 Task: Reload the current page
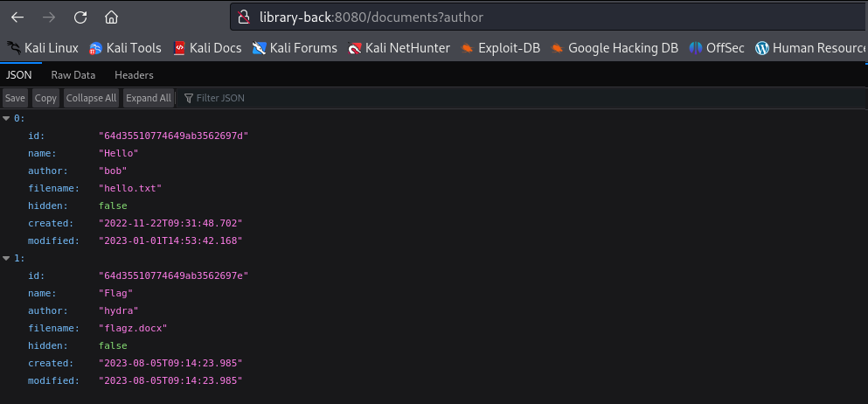pyautogui.click(x=80, y=17)
